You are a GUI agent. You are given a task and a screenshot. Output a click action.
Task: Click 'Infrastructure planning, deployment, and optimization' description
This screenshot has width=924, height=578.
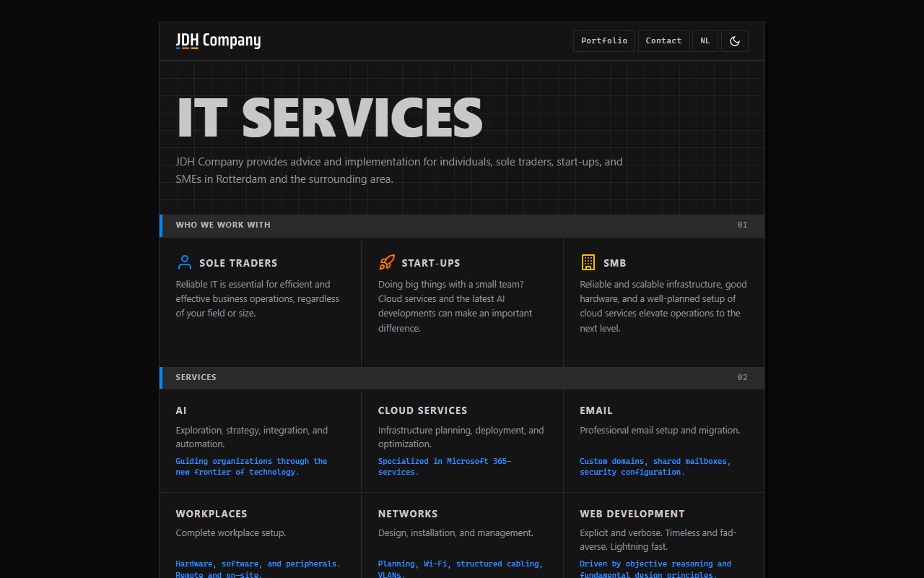[x=461, y=437]
